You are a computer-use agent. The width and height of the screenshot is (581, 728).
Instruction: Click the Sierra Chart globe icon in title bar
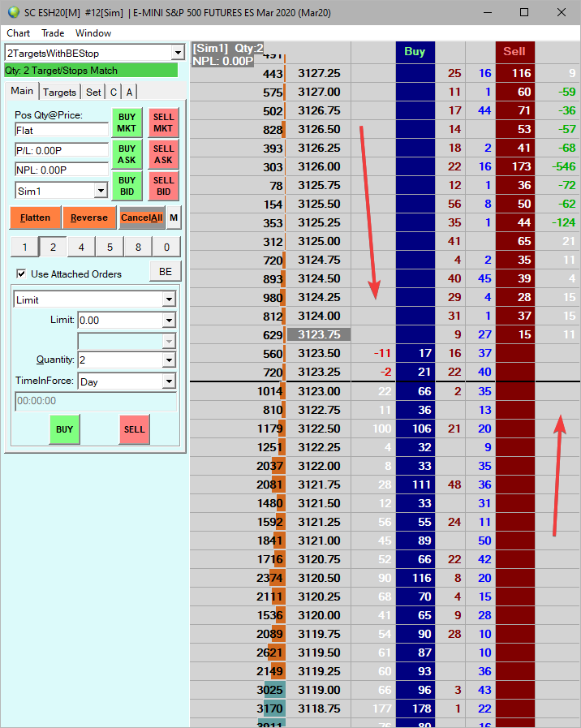[x=14, y=12]
